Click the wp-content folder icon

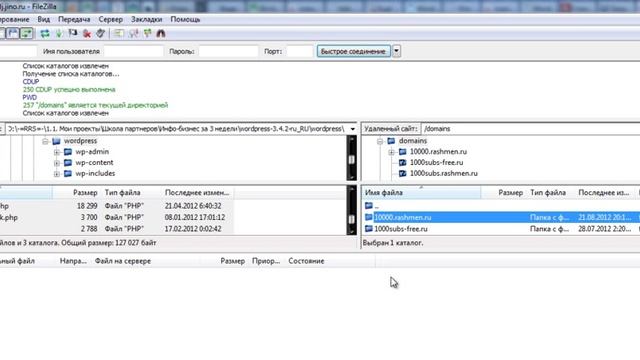[68, 162]
